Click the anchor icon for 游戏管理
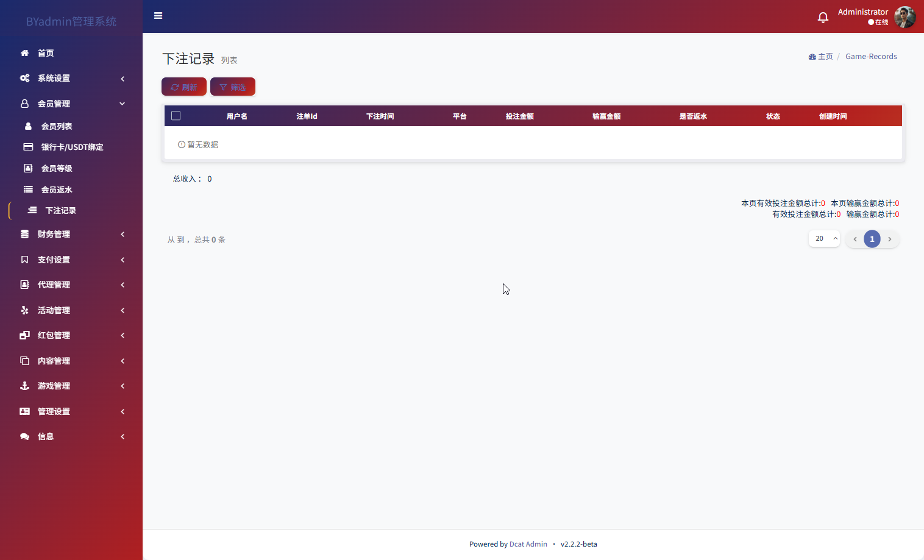 click(x=24, y=386)
